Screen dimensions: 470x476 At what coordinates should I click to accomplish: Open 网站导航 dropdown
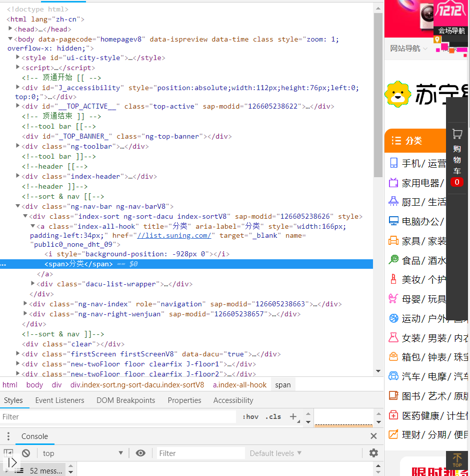(408, 48)
